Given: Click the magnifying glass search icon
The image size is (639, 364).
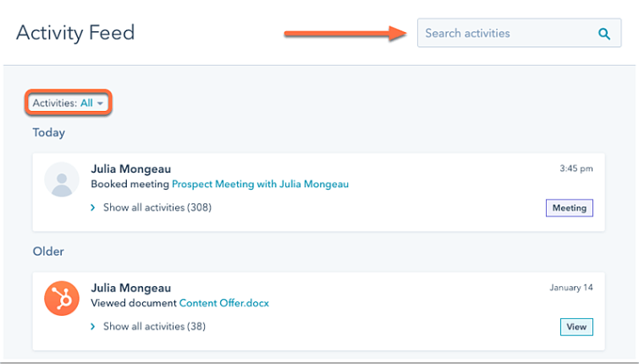Looking at the screenshot, I should tap(604, 33).
